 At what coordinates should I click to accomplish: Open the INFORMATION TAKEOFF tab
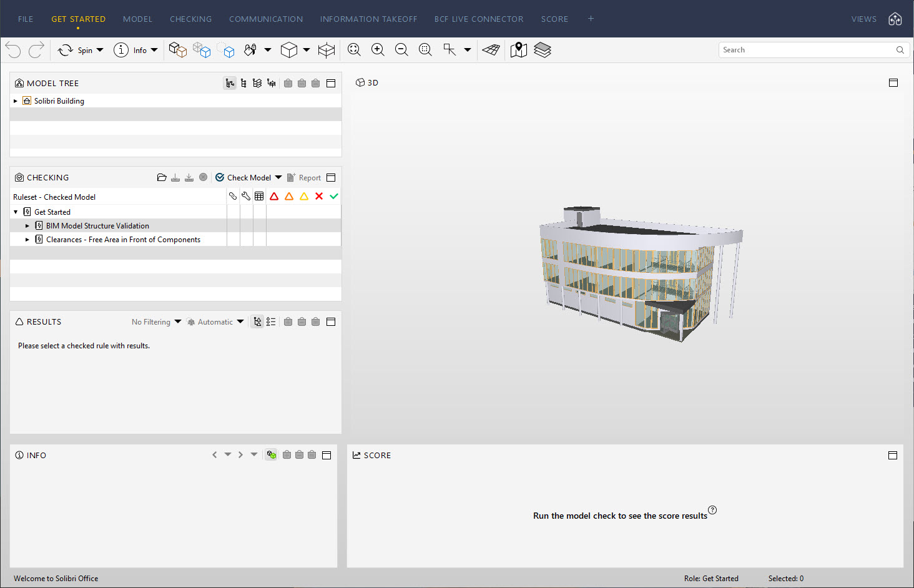pos(368,19)
